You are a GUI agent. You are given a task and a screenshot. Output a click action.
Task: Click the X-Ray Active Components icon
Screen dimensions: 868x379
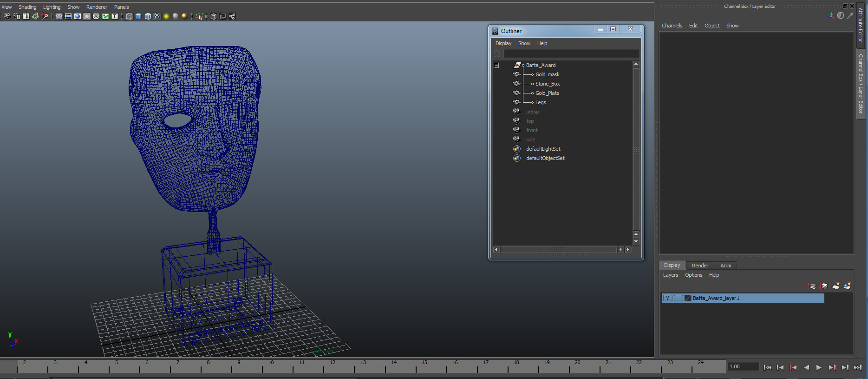223,16
